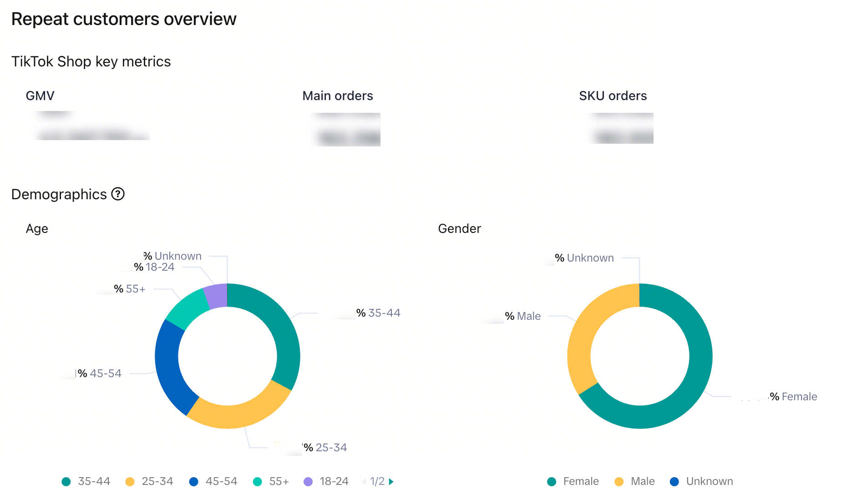Viewport: 852px width, 504px height.
Task: Toggle the 45-54 age legend item
Action: 213,482
